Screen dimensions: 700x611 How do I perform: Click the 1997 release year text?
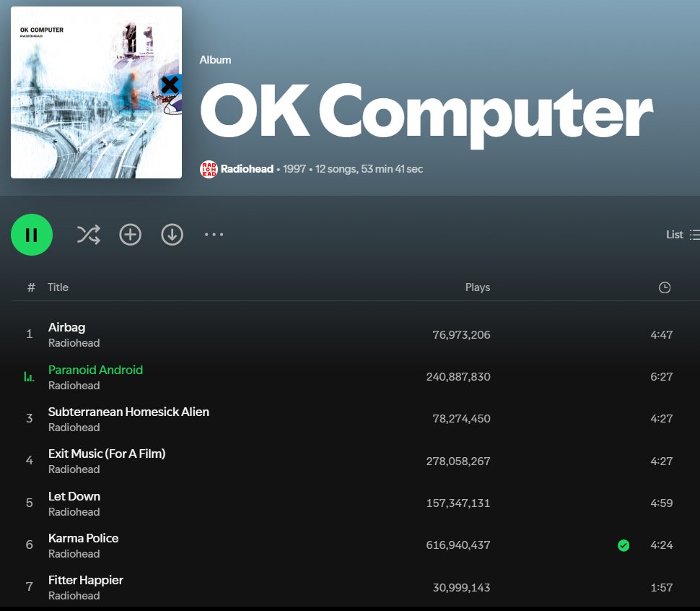pyautogui.click(x=294, y=168)
